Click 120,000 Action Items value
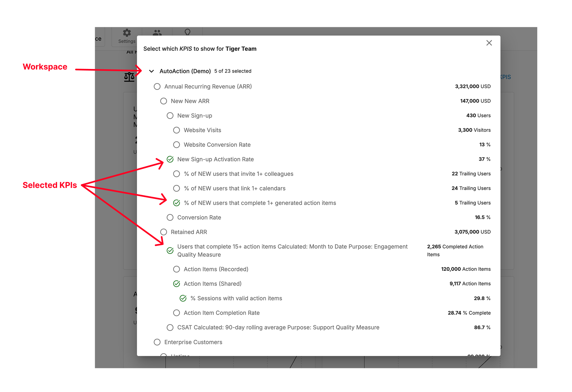Screen dimensions: 572x392 (x=466, y=269)
